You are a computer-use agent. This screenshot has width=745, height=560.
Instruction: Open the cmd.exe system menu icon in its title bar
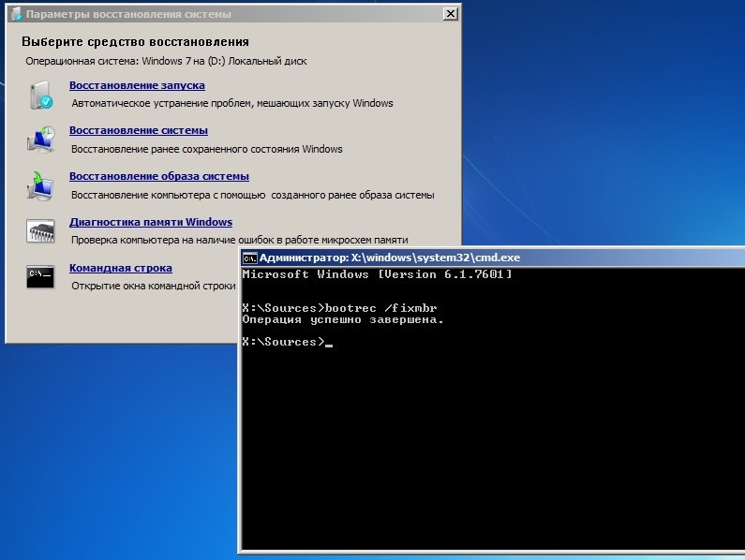pyautogui.click(x=250, y=258)
